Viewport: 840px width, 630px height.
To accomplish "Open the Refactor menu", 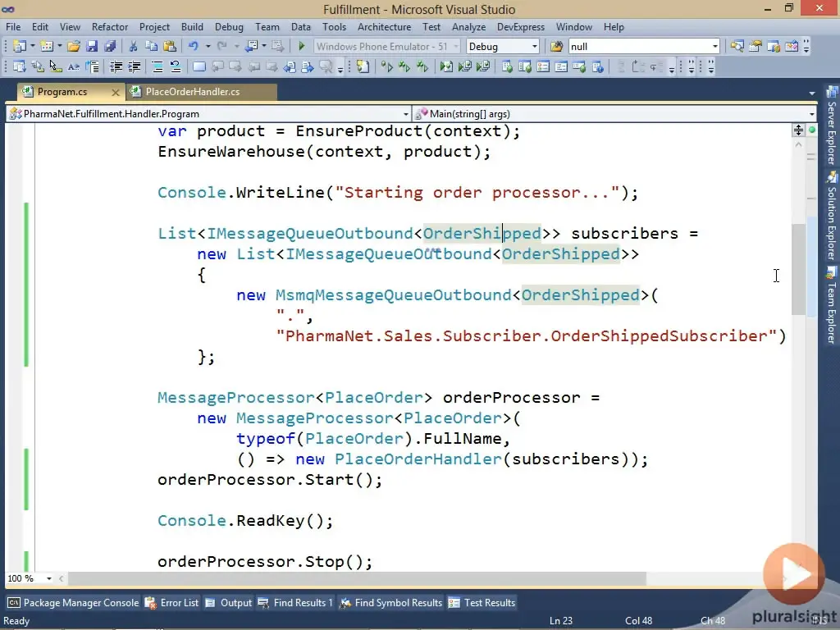I will (x=110, y=27).
